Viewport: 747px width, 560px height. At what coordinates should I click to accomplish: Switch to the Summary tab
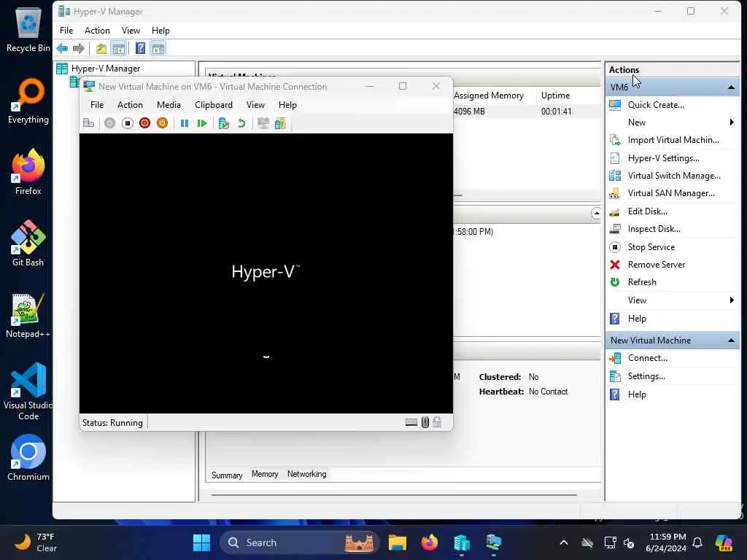pos(227,475)
